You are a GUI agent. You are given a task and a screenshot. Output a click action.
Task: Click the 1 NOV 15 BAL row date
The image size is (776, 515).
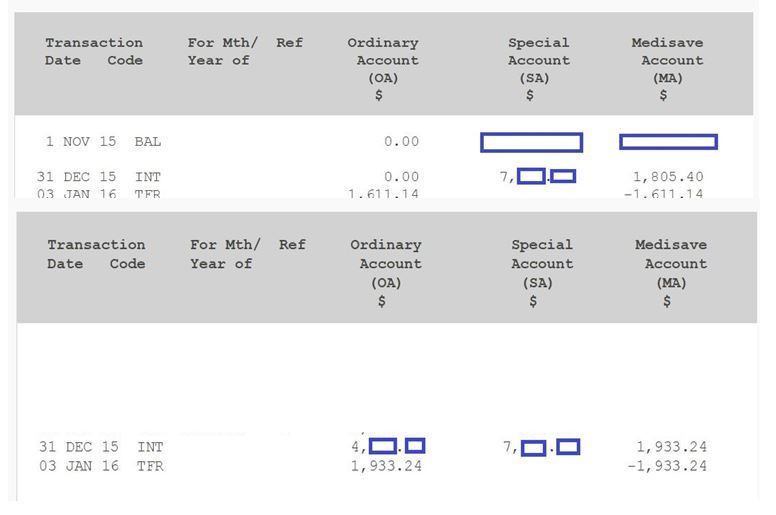click(x=81, y=142)
